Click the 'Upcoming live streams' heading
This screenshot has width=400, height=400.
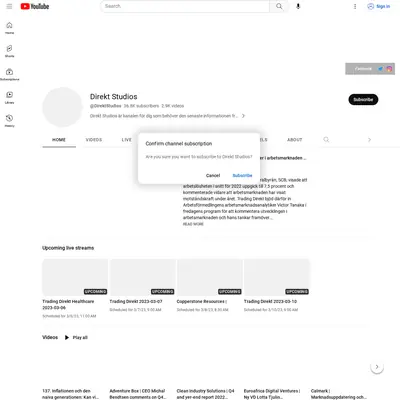(x=68, y=248)
